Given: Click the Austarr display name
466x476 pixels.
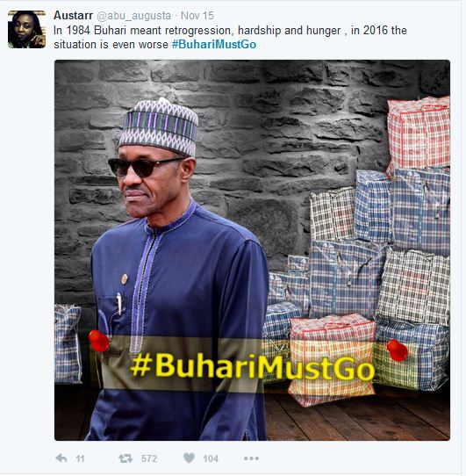Looking at the screenshot, I should pos(73,16).
